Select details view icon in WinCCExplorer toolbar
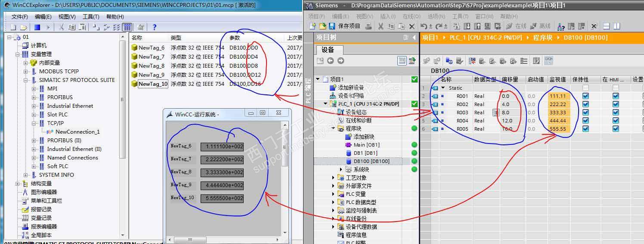 point(127,27)
